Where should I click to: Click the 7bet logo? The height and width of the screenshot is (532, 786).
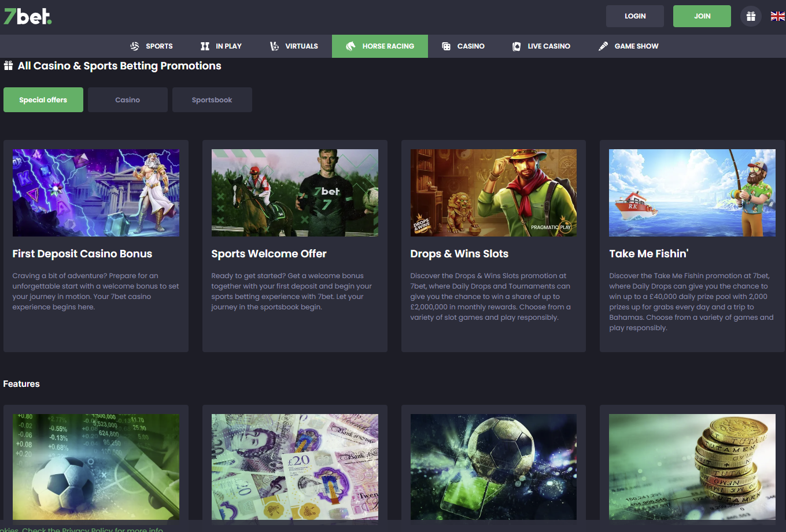[28, 16]
